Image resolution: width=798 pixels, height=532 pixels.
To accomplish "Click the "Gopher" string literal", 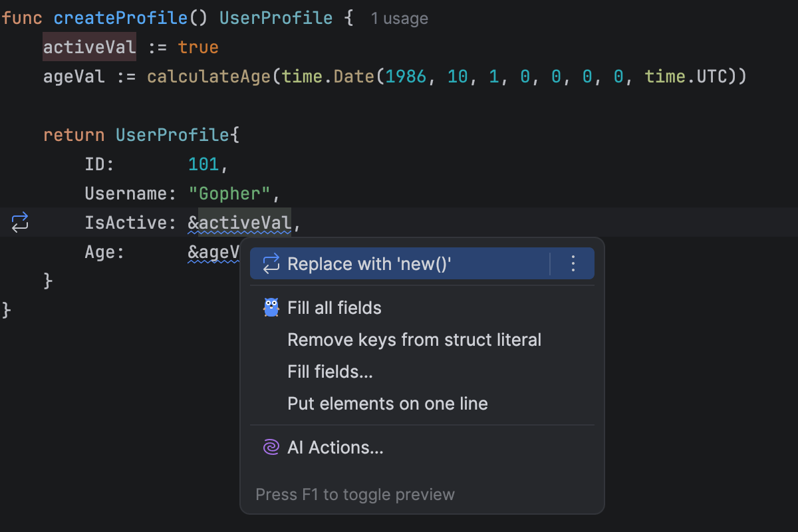I will pos(230,194).
